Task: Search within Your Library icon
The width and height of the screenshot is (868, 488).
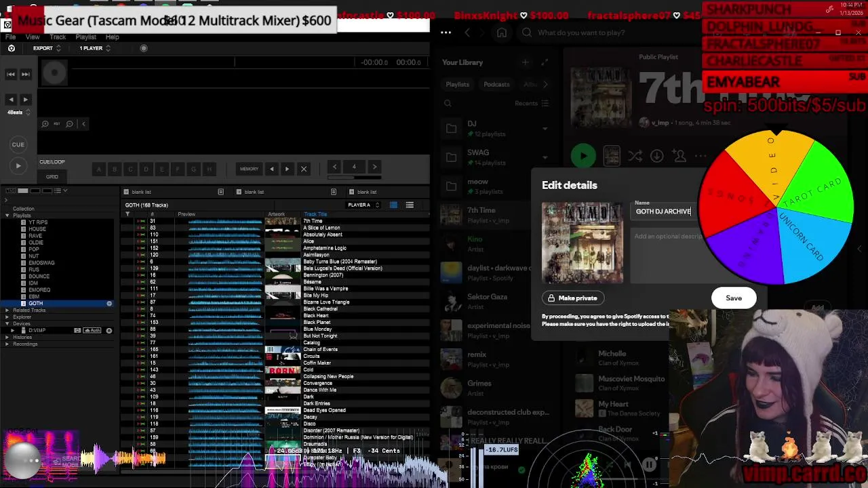Action: click(x=448, y=104)
